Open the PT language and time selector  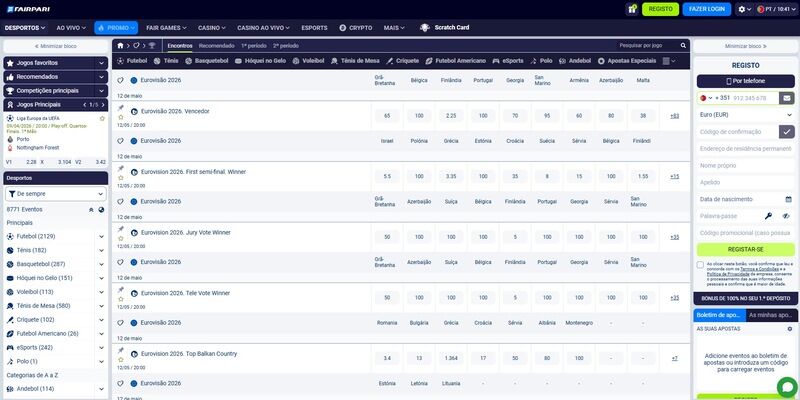pyautogui.click(x=776, y=9)
